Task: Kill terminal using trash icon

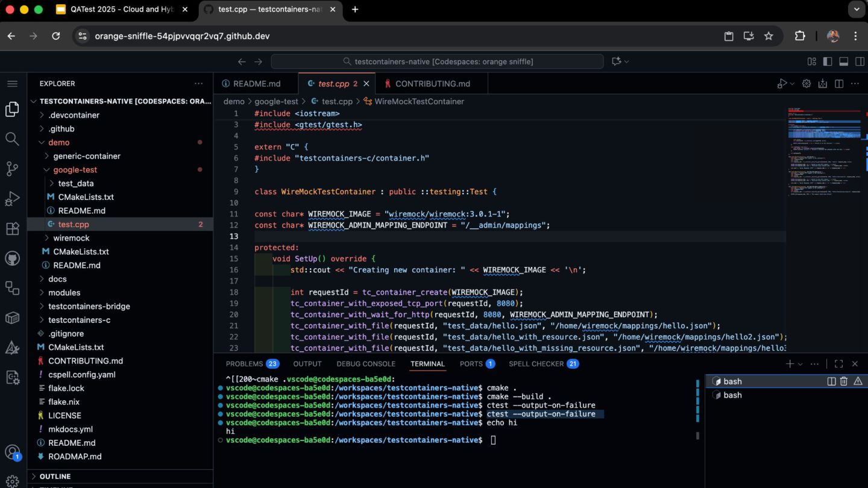Action: (x=844, y=381)
